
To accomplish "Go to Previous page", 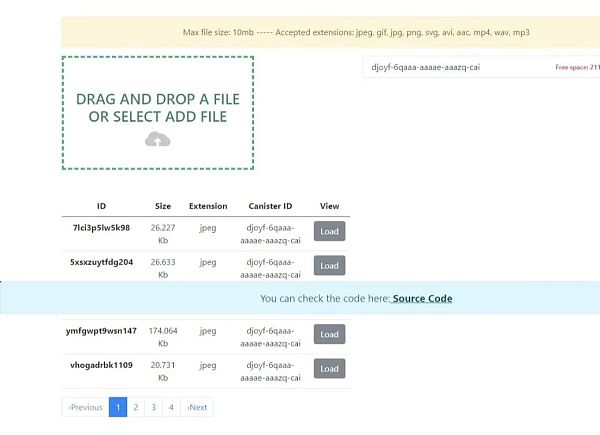I will (x=85, y=407).
